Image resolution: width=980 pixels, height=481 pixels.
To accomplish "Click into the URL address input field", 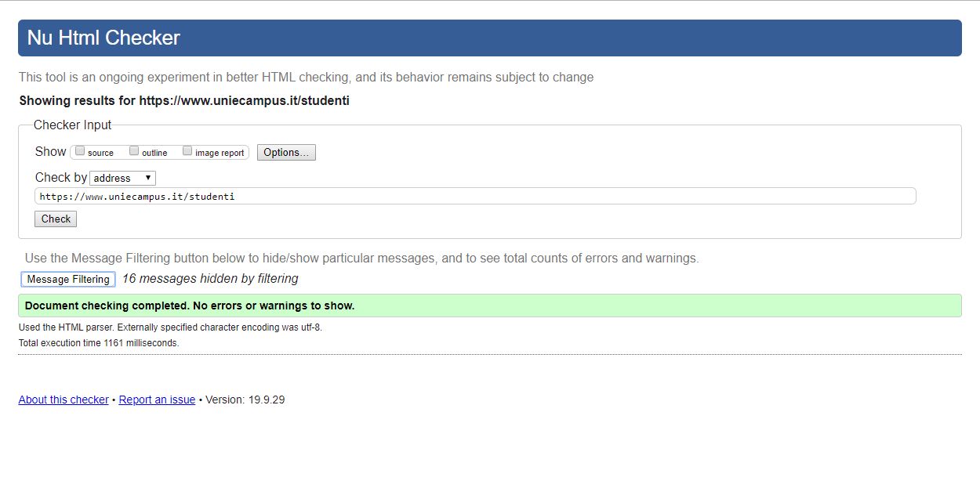I will tap(475, 197).
